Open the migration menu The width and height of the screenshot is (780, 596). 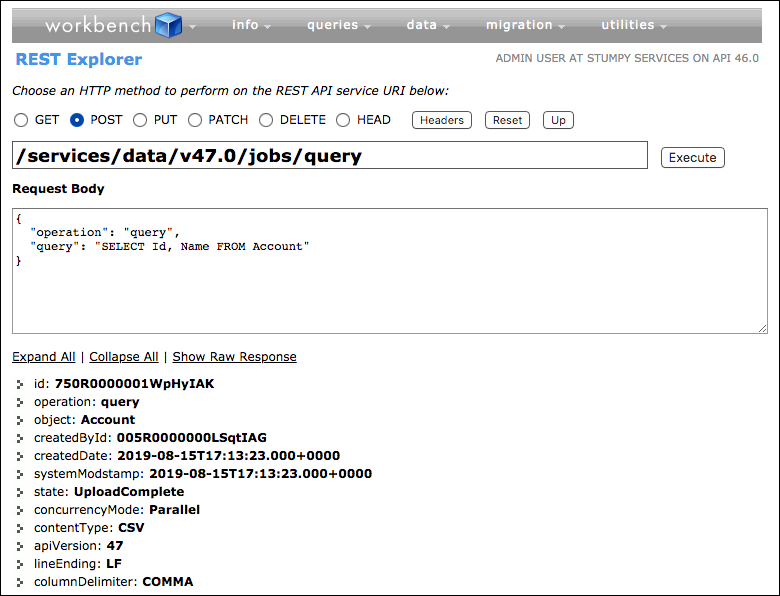pyautogui.click(x=525, y=25)
